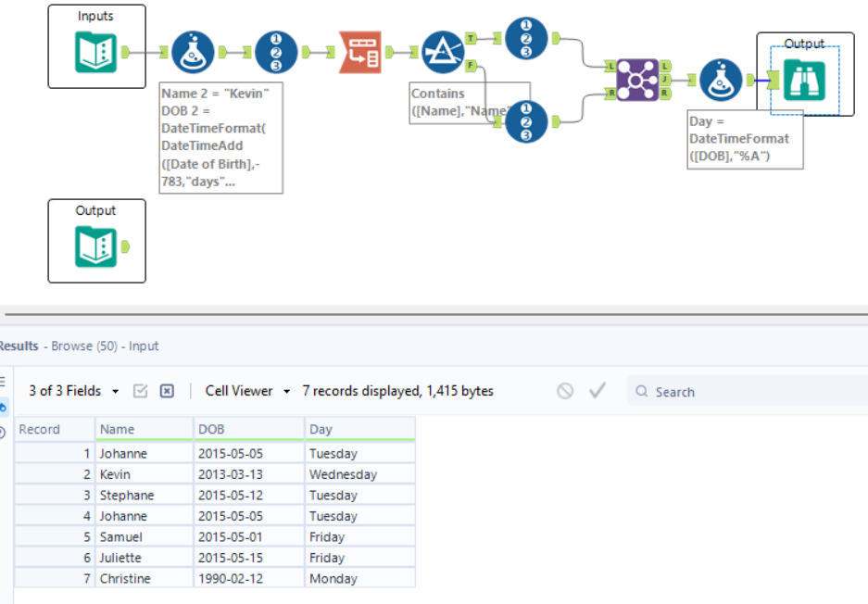Click the Name column header
The height and width of the screenshot is (604, 868).
(x=144, y=429)
